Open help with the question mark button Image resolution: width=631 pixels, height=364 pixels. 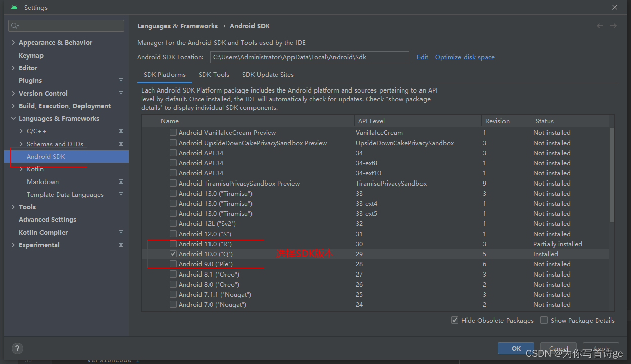(17, 348)
